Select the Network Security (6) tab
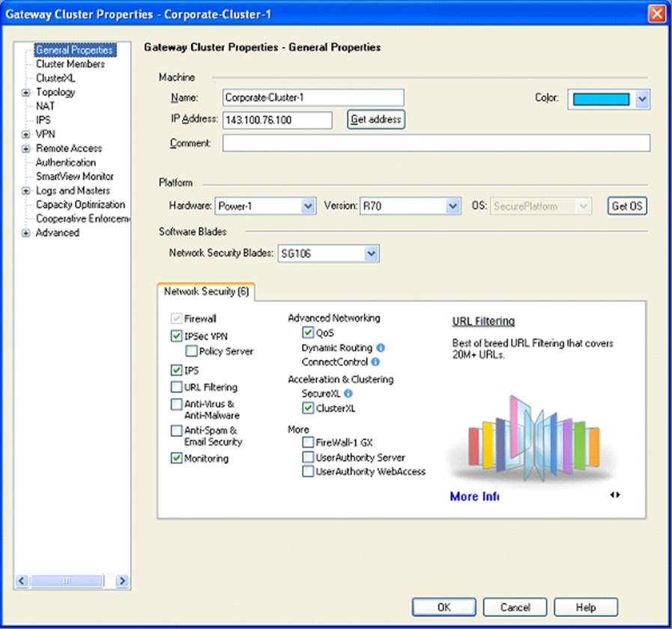Viewport: 672px width, 629px height. coord(207,292)
